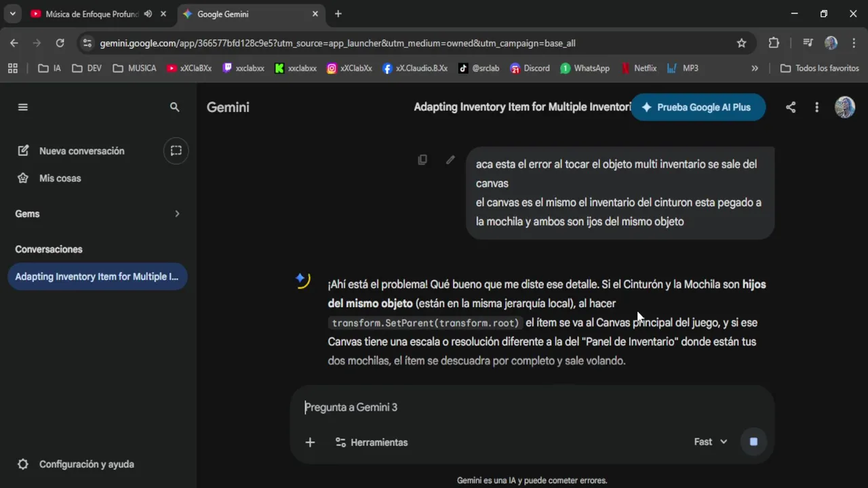This screenshot has width=868, height=488.
Task: Click the Pregunta a Gemini 3 input field
Action: [532, 407]
